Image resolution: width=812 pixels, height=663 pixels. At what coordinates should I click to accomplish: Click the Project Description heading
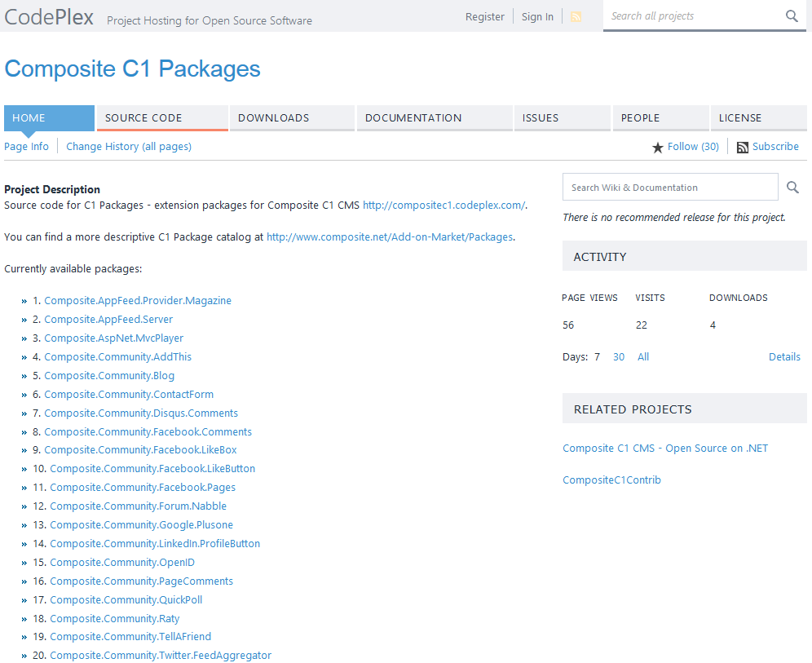(x=52, y=189)
